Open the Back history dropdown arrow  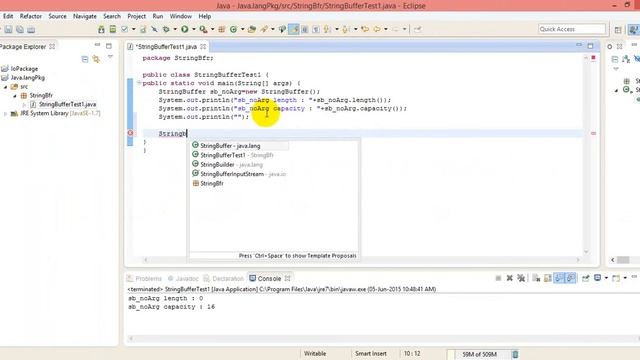(x=386, y=29)
